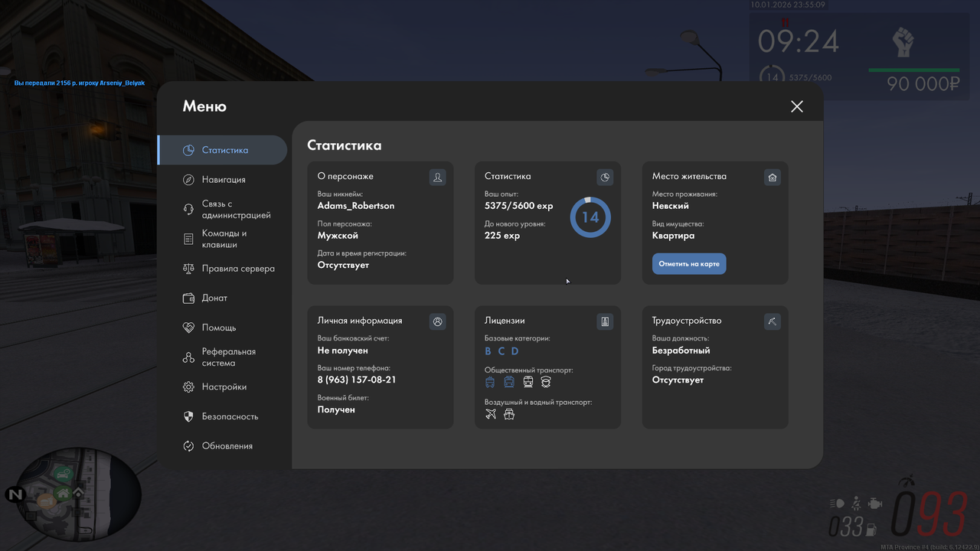Screen dimensions: 980x551
Task: Click the Меню window title
Action: tap(204, 106)
